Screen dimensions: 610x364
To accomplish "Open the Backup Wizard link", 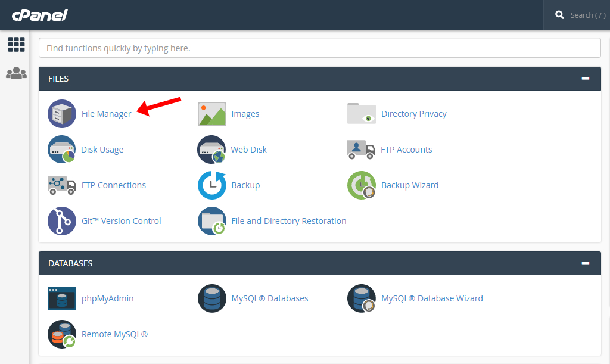I will pyautogui.click(x=409, y=185).
